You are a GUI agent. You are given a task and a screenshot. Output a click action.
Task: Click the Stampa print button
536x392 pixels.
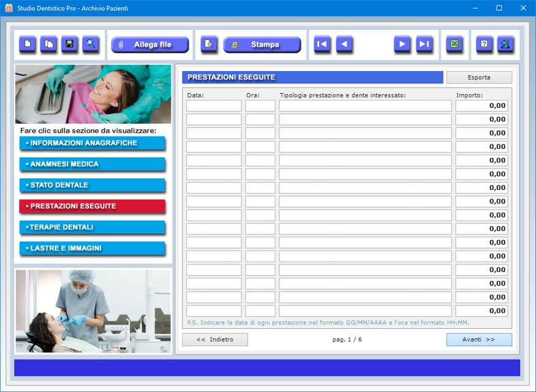tap(262, 45)
